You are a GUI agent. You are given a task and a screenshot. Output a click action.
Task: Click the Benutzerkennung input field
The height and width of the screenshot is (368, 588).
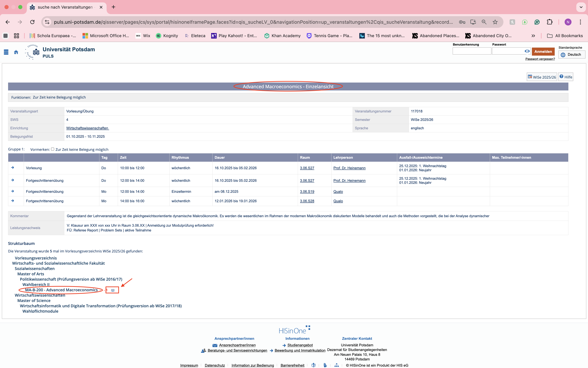(472, 51)
